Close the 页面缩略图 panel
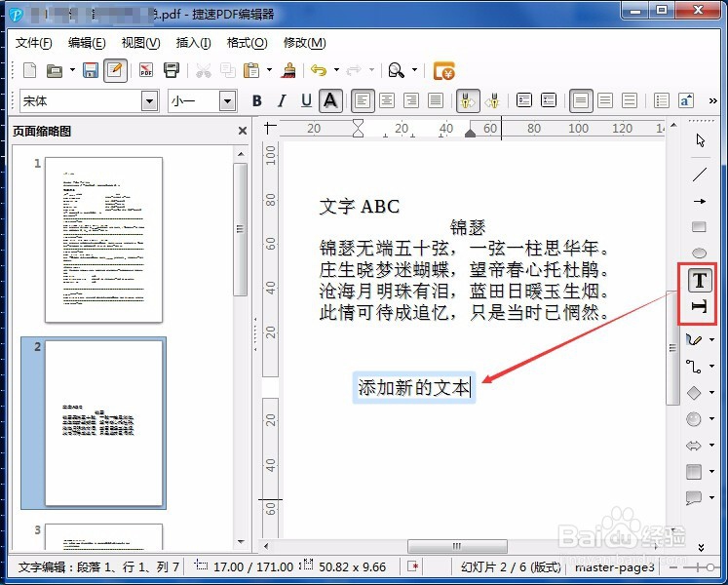Image resolution: width=728 pixels, height=585 pixels. (243, 131)
